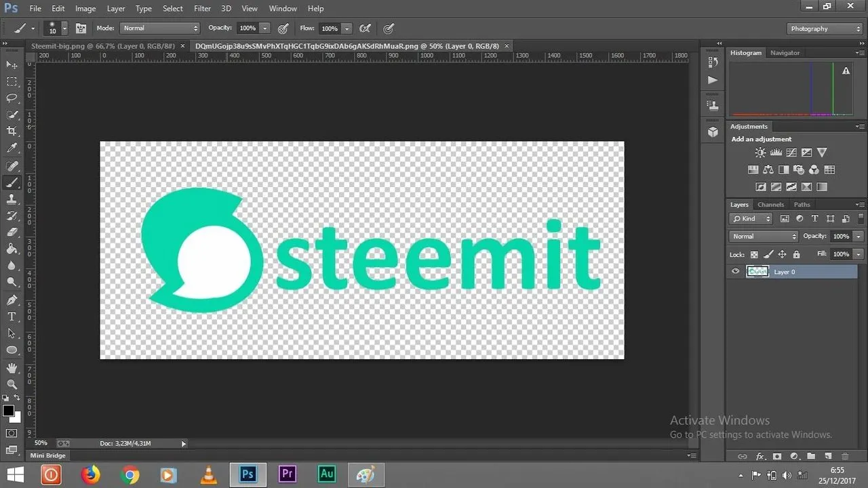Toggle pixel layer filter
The height and width of the screenshot is (488, 868).
pos(785,219)
